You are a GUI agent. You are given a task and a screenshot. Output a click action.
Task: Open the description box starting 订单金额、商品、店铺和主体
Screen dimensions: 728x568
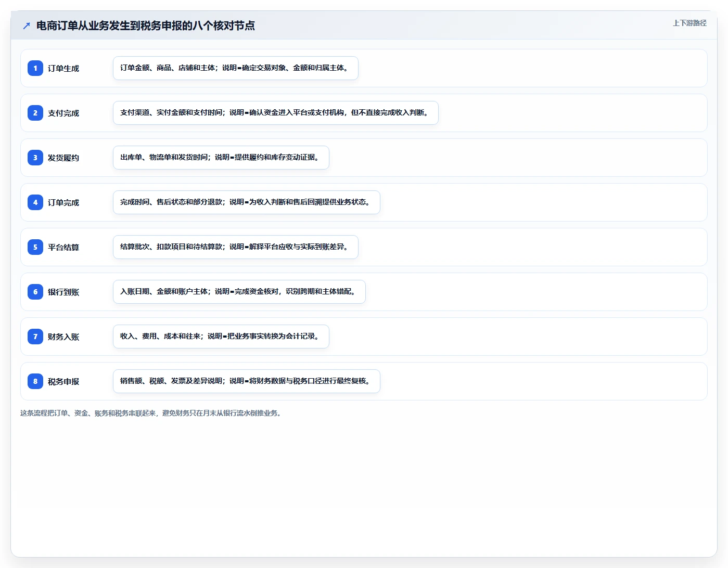coord(236,68)
